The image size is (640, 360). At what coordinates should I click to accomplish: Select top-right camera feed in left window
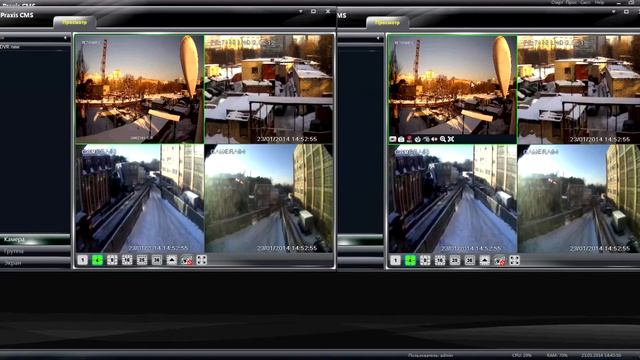pyautogui.click(x=269, y=89)
